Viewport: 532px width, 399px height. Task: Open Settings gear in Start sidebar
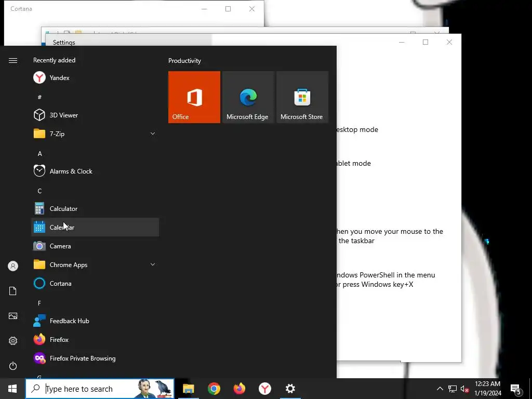point(13,341)
